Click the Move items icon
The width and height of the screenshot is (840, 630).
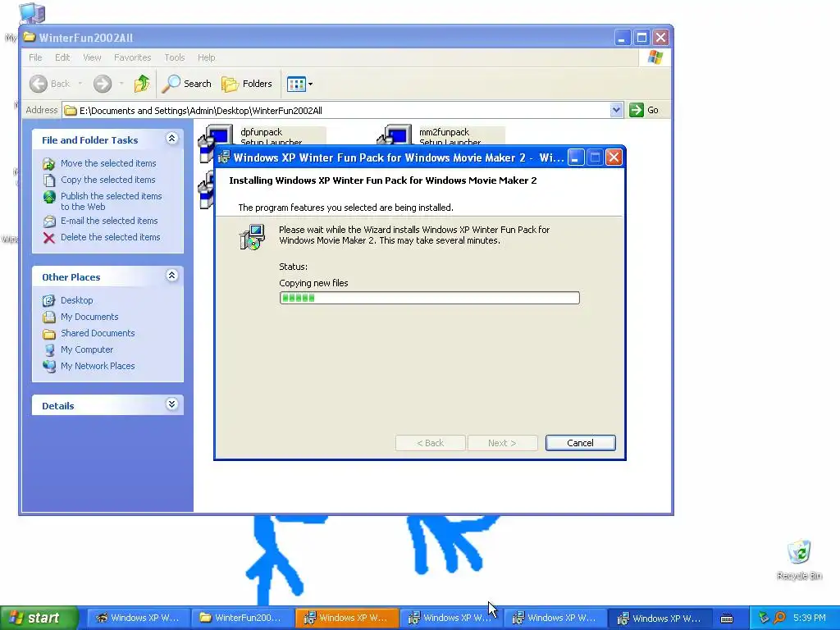click(48, 163)
